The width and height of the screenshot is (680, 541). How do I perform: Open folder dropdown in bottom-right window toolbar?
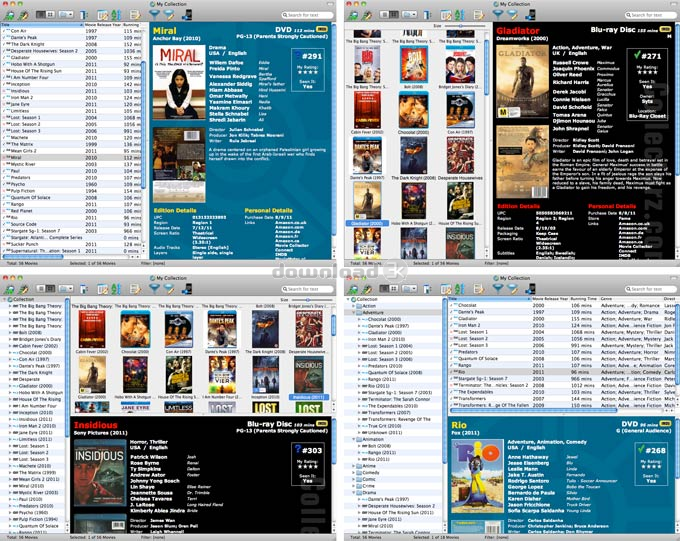409,289
